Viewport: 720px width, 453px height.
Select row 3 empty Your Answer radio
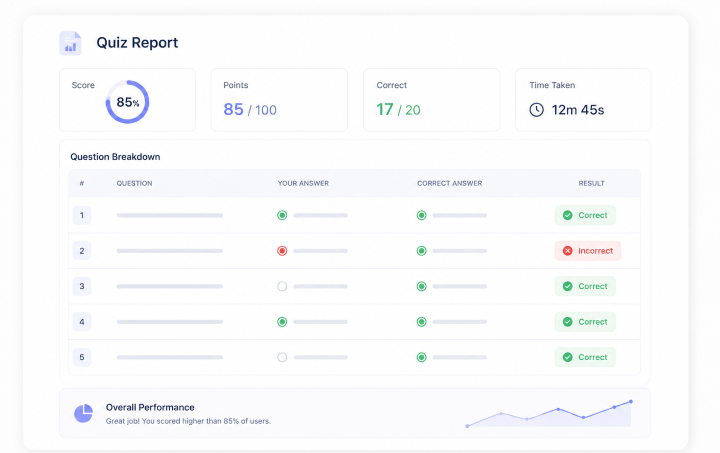[x=282, y=286]
